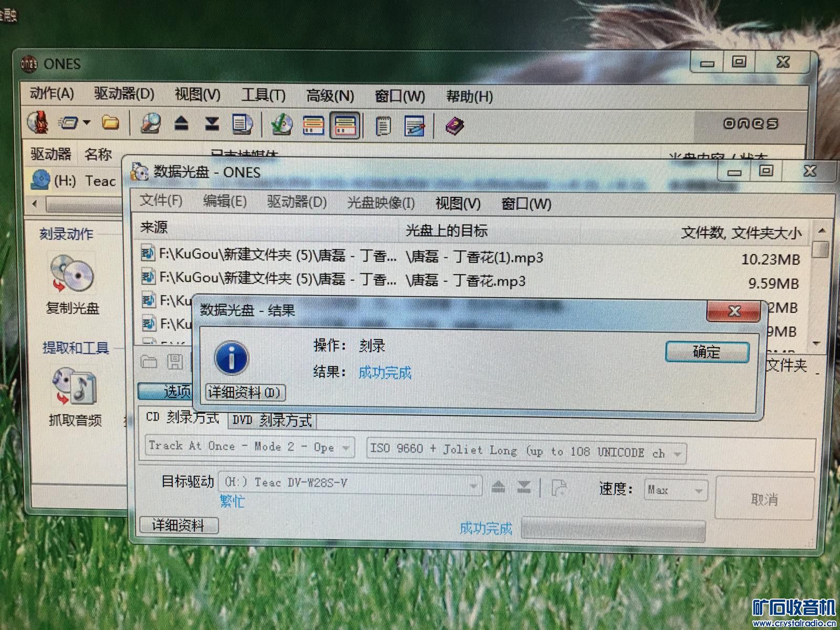Click the disc info magnifier icon
This screenshot has height=630, width=840.
click(150, 123)
